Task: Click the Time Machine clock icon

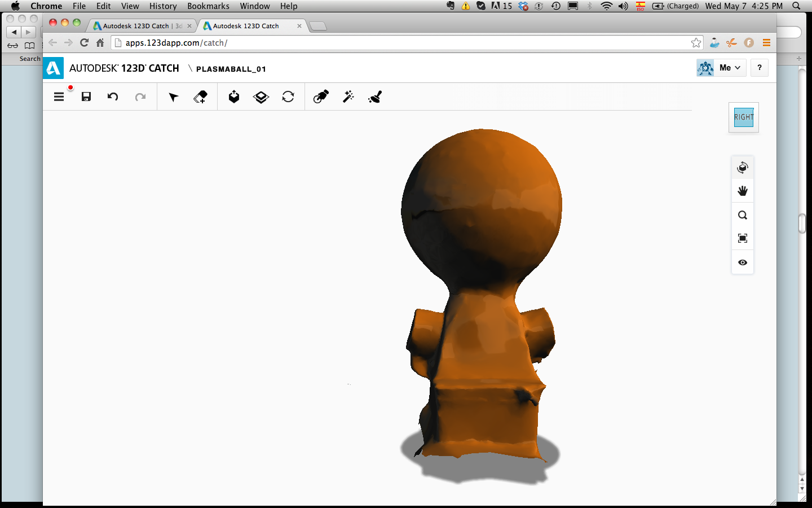Action: coord(556,6)
